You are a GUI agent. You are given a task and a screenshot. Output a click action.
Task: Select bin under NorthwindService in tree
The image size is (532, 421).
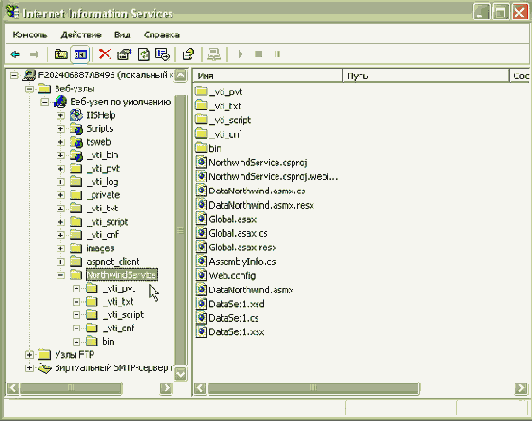click(108, 342)
